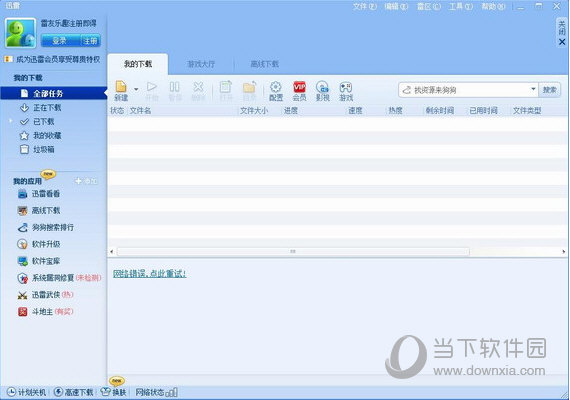
Task: Switch to the 我的下载 tab
Action: [x=138, y=64]
